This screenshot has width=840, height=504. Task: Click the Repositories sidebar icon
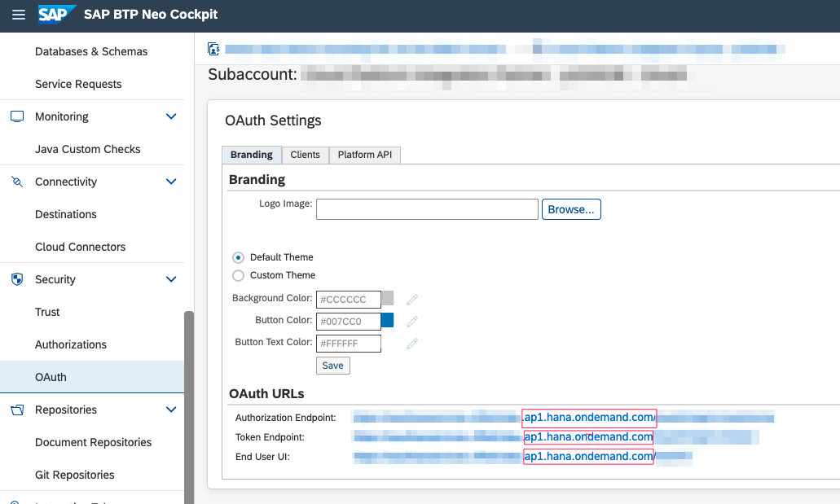click(17, 409)
